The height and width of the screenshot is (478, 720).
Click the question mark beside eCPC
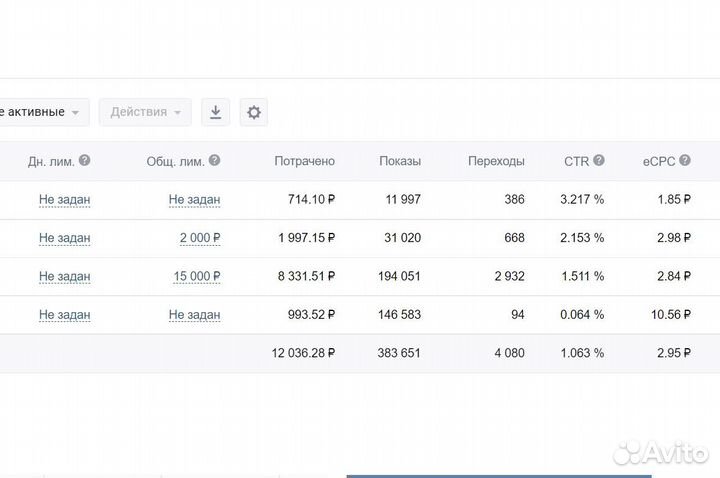[x=686, y=160]
